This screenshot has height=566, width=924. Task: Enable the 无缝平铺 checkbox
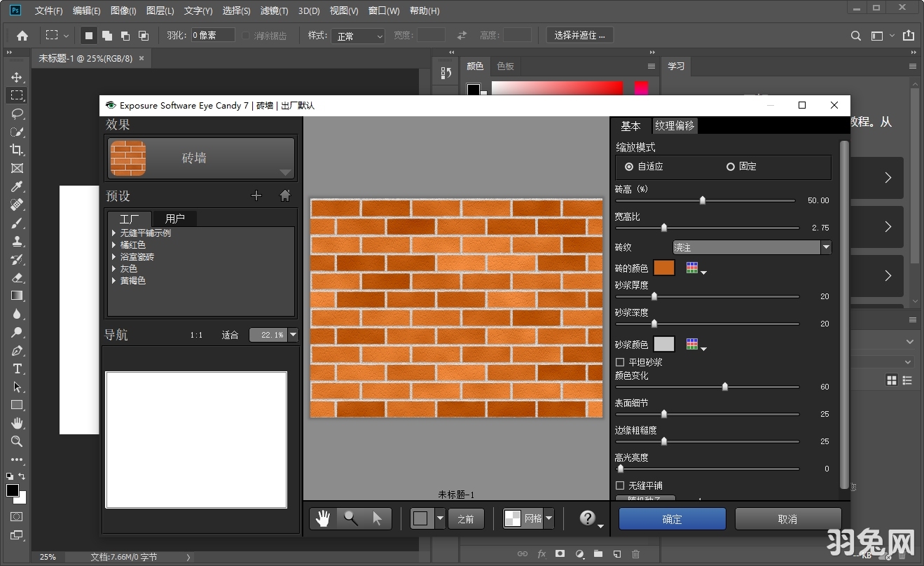[620, 485]
